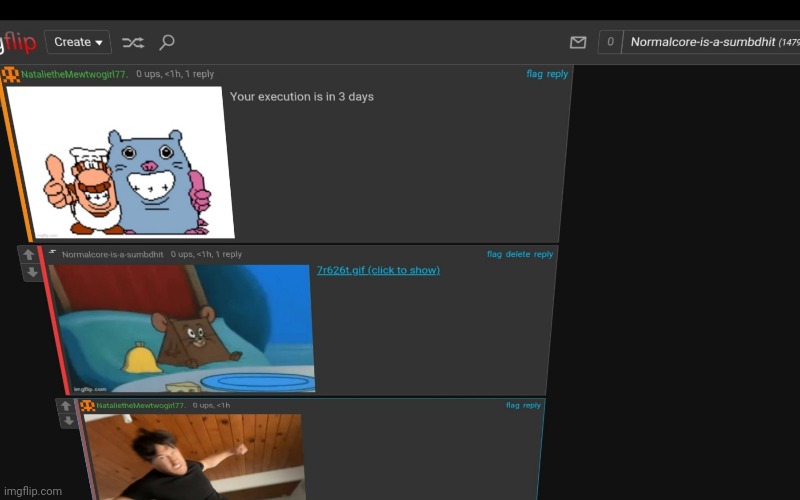Downvote the bottom NatalietheMewtwogirl77 comment
800x500 pixels.
tap(68, 421)
